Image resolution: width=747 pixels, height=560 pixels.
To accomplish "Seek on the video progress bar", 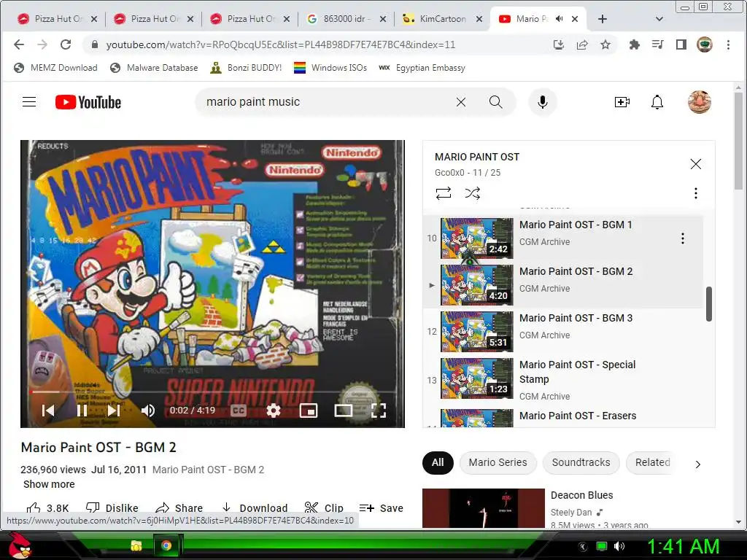I will coord(212,392).
